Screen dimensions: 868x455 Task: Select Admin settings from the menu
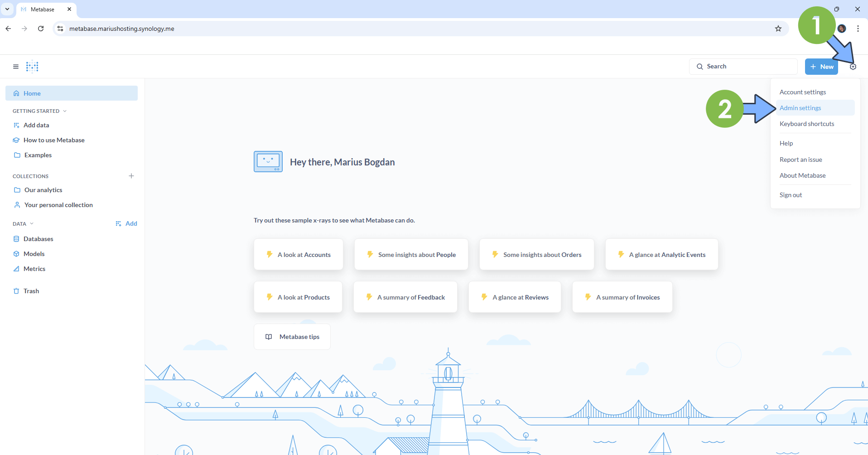pyautogui.click(x=800, y=108)
